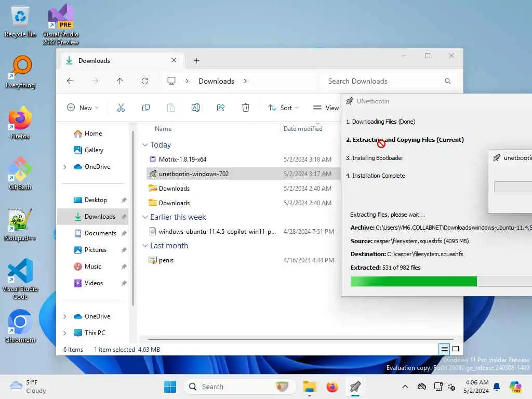Open Home in navigation pane
Image resolution: width=532 pixels, height=399 pixels.
tap(92, 134)
